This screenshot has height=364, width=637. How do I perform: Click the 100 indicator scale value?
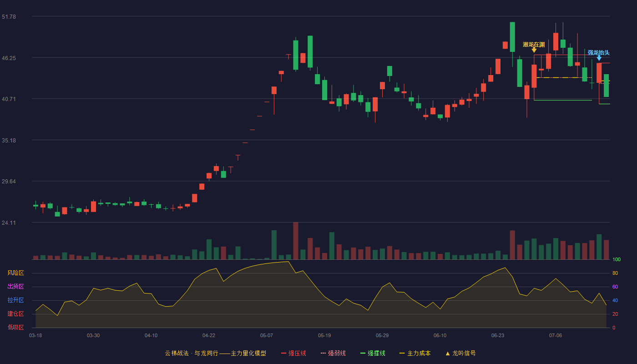[617, 260]
